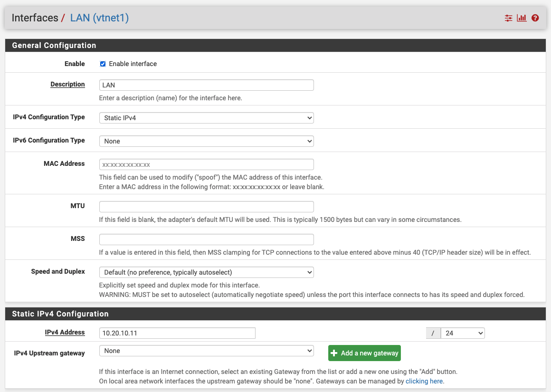Viewport: 551px width, 392px height.
Task: Open the related status bar-chart icon
Action: (x=522, y=18)
